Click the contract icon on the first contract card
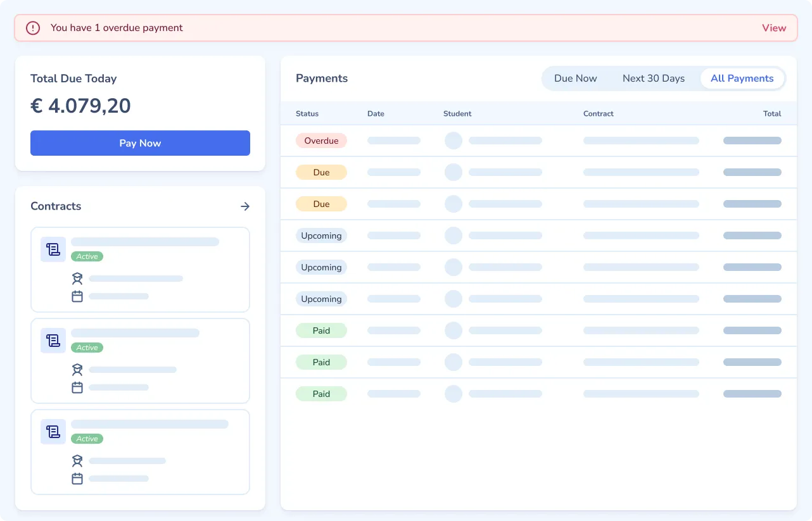Screen dimensions: 812x521 53,249
